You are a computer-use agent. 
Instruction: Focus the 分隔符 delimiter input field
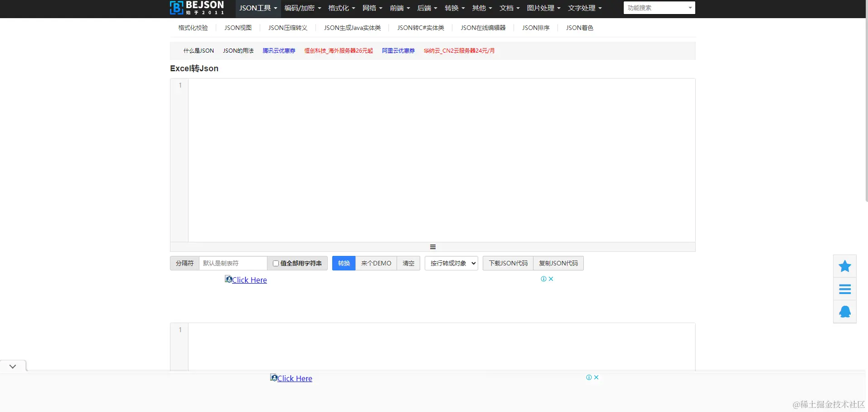[x=233, y=263]
